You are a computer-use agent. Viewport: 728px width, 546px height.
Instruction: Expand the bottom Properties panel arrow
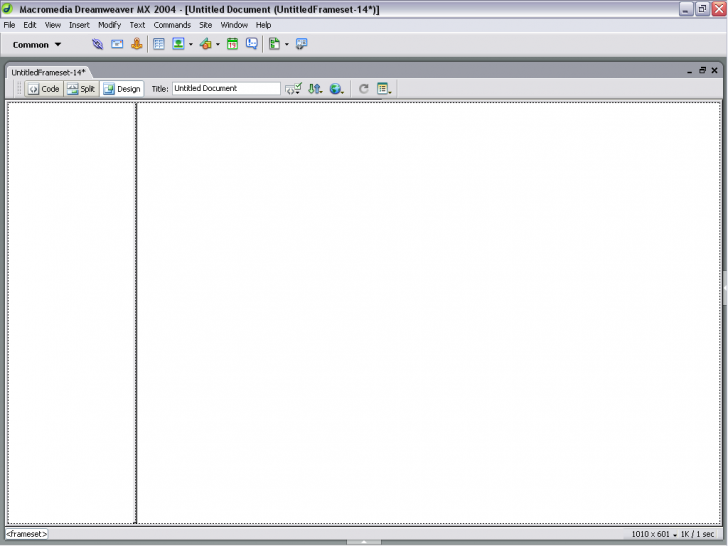click(x=364, y=542)
